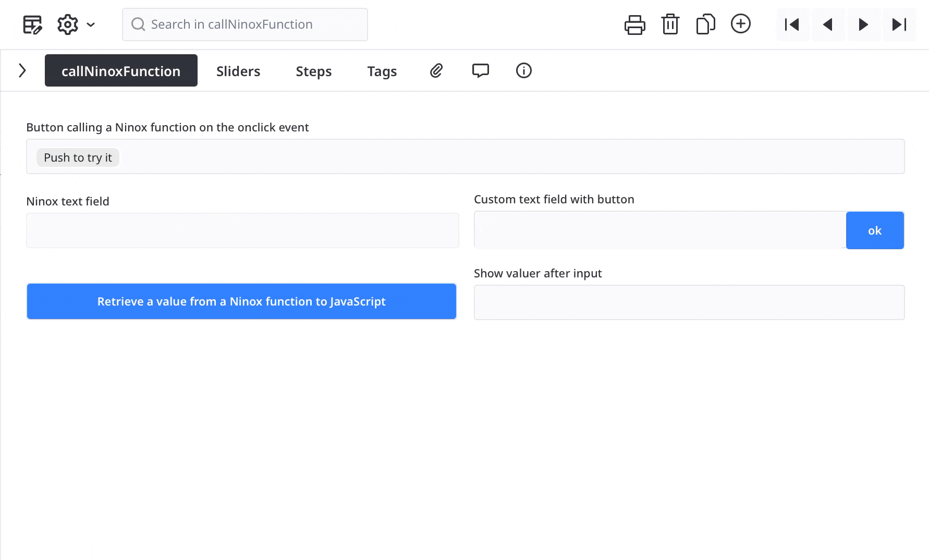The image size is (929, 560).
Task: Switch to the Sliders tab
Action: pyautogui.click(x=238, y=71)
